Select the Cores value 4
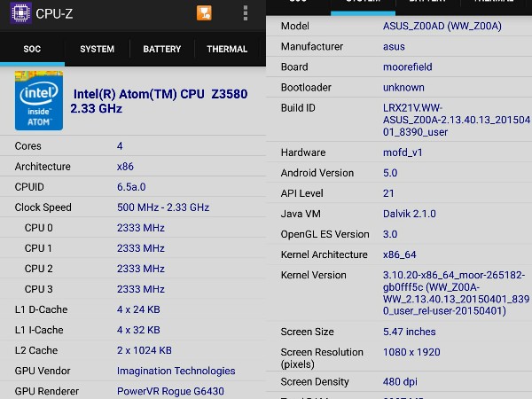The width and height of the screenshot is (532, 399). (x=120, y=146)
